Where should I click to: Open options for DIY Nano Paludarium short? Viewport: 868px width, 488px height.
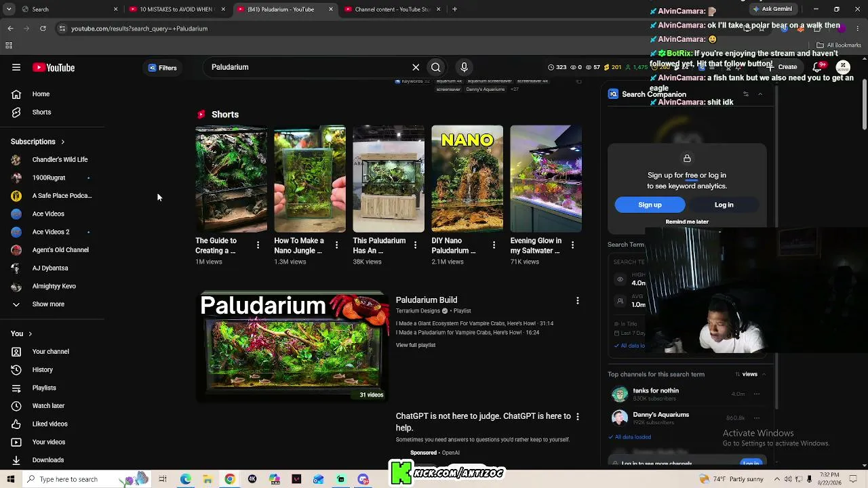click(494, 245)
